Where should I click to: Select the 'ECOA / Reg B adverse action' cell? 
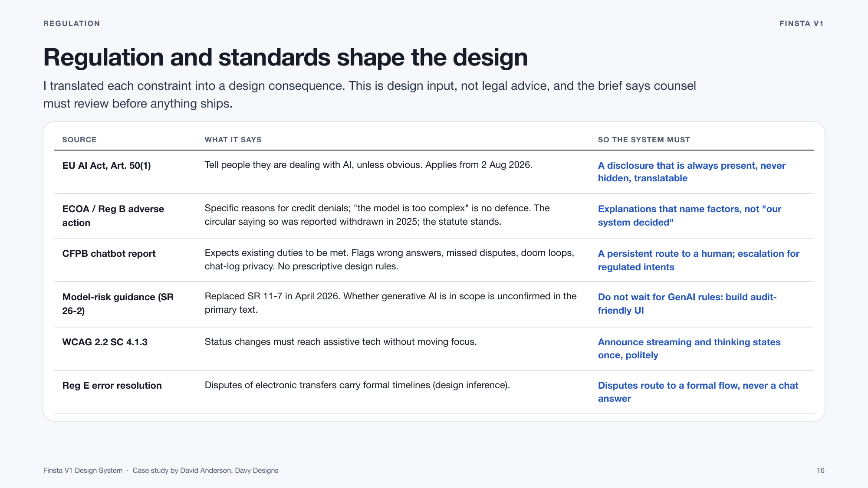113,216
